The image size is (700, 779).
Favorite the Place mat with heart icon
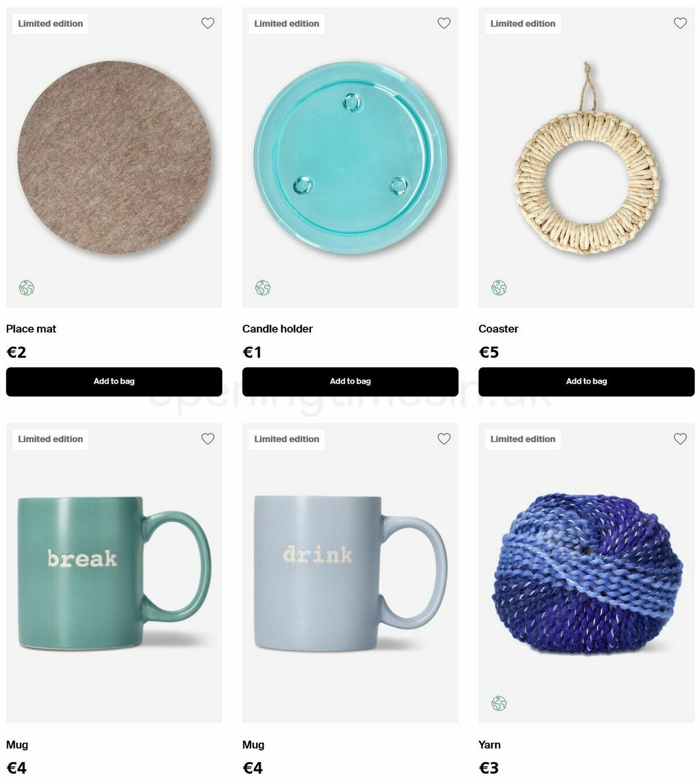pyautogui.click(x=208, y=23)
